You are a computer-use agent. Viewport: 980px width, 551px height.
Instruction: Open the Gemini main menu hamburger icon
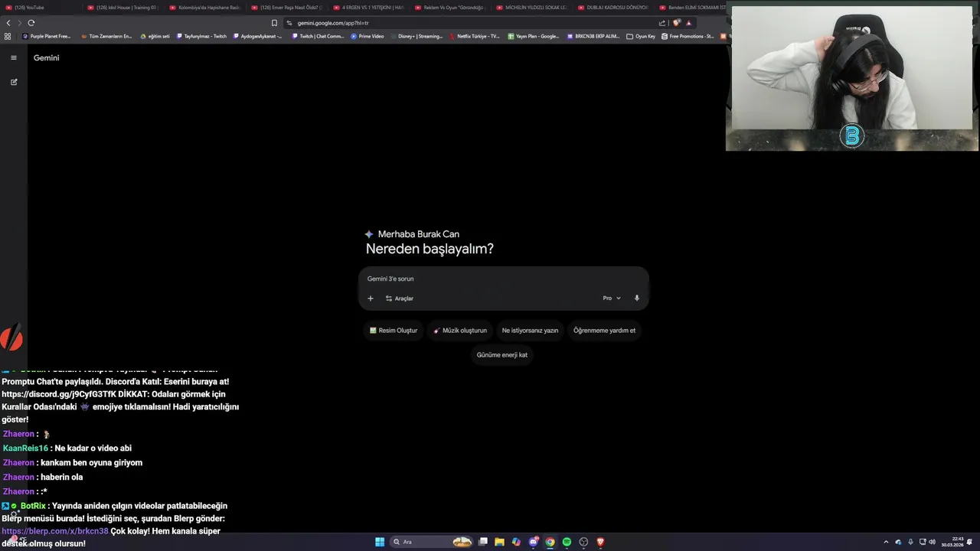[13, 57]
